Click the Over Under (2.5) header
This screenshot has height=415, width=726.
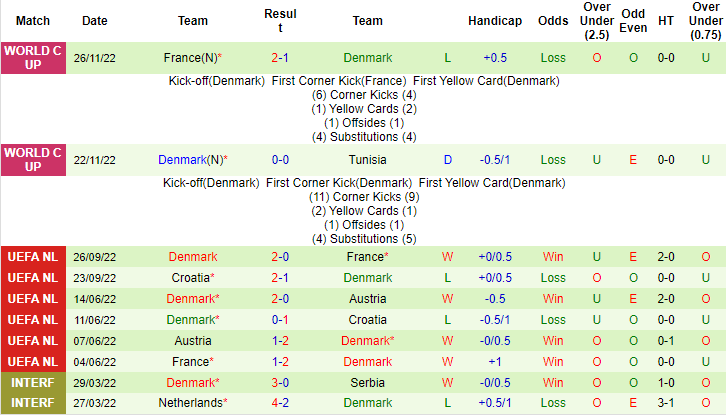click(597, 21)
